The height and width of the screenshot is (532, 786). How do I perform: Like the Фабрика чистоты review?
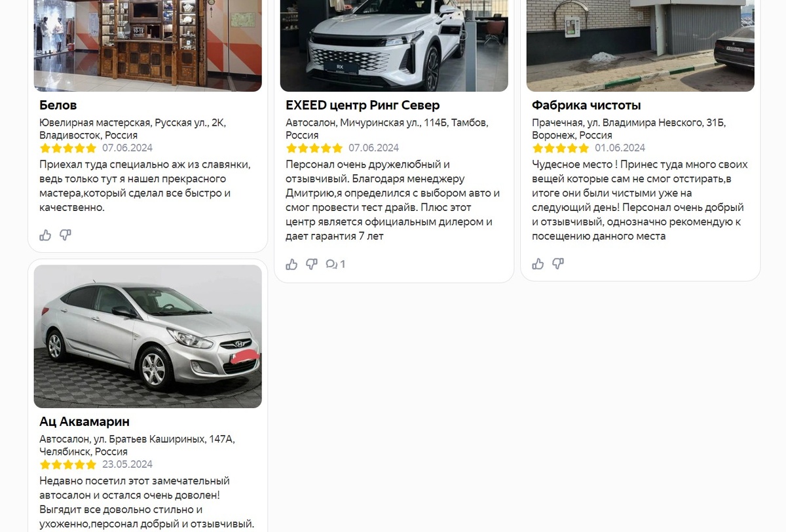(x=538, y=264)
